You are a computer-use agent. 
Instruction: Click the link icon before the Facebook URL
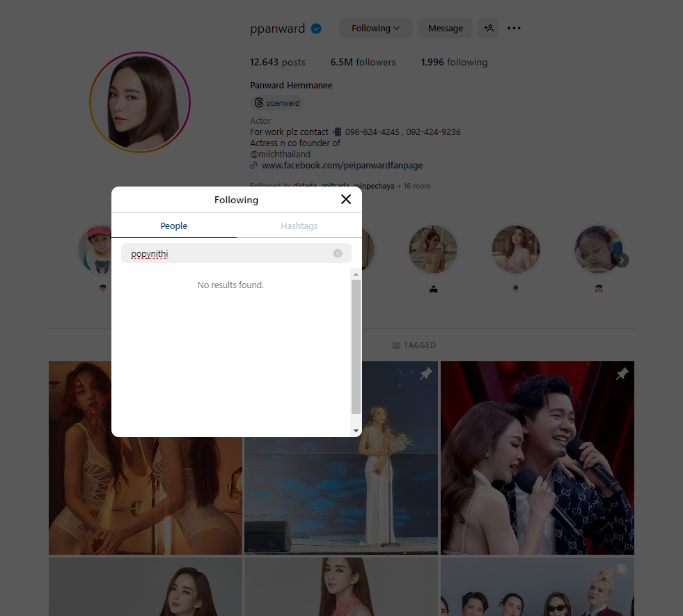coord(254,166)
